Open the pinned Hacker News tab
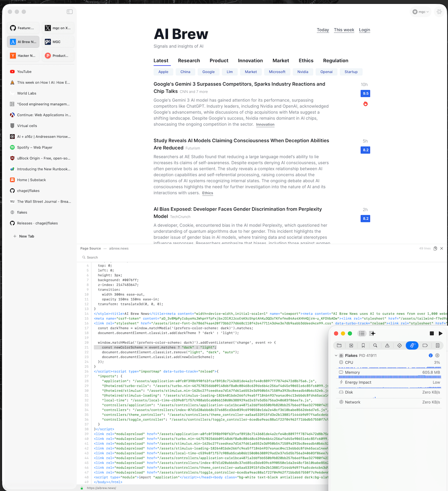The width and height of the screenshot is (448, 491). click(23, 56)
